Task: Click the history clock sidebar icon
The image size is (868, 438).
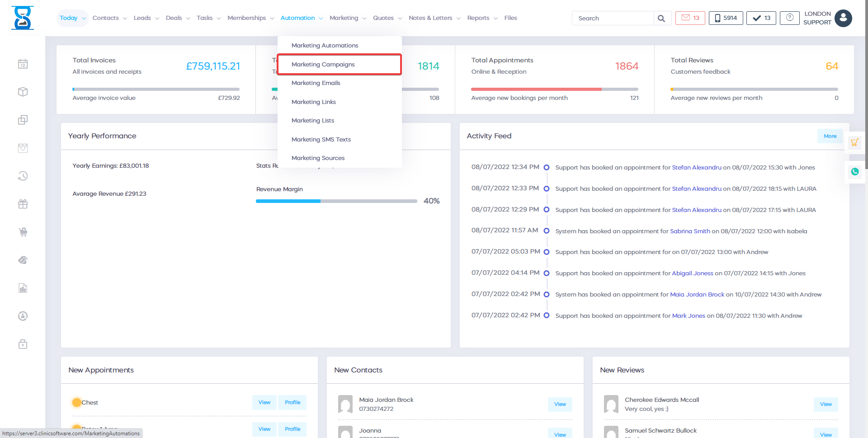Action: 23,176
